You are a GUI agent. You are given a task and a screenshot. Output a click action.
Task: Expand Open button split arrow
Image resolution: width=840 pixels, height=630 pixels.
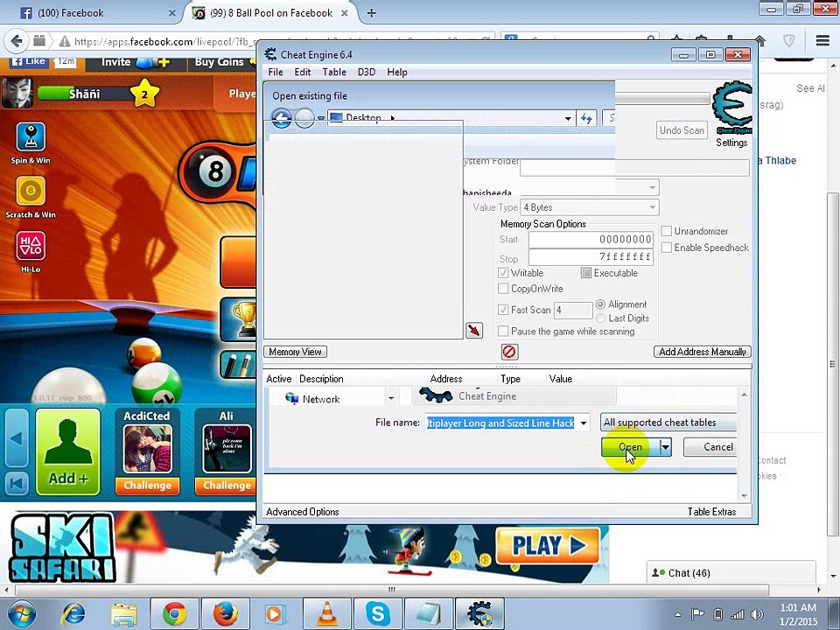[665, 447]
